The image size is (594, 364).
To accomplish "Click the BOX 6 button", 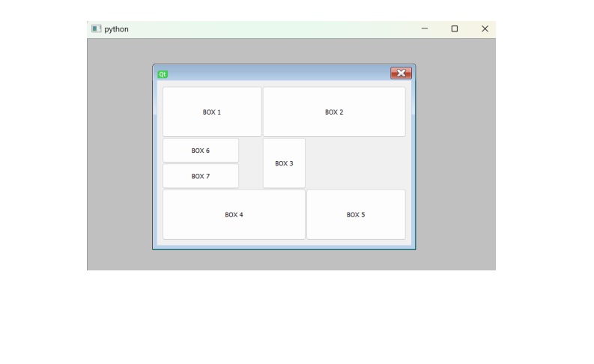I will click(201, 151).
